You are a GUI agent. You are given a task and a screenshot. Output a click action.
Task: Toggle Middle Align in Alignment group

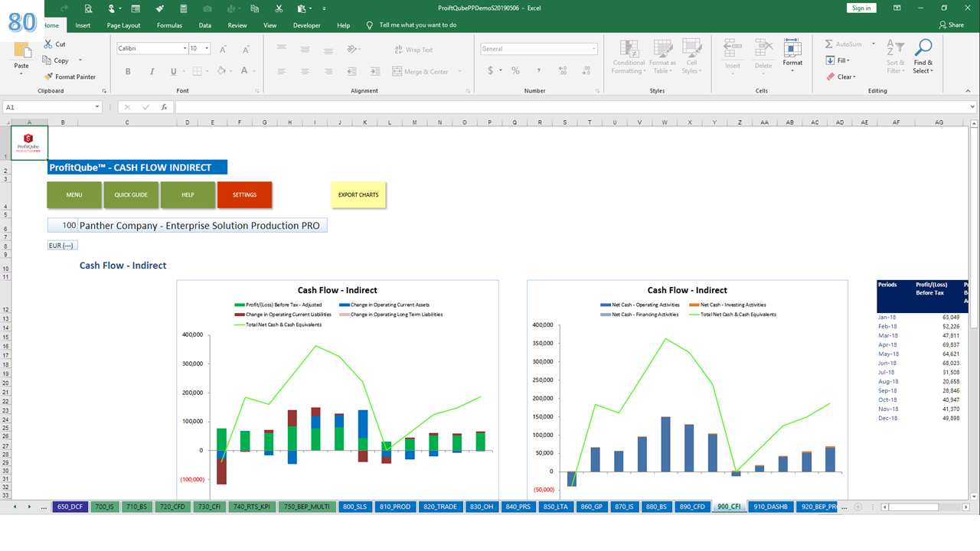coord(305,49)
